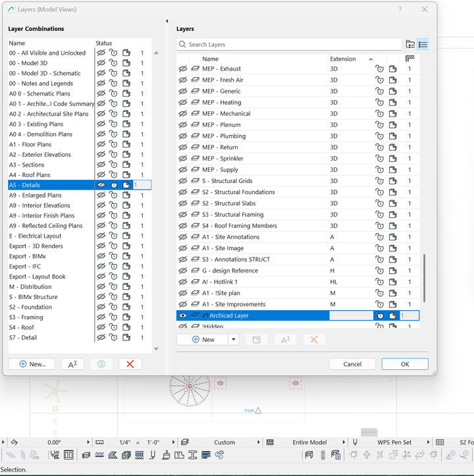The height and width of the screenshot is (476, 474).
Task: Show the MEP - Exhaust layer
Action: 182,69
